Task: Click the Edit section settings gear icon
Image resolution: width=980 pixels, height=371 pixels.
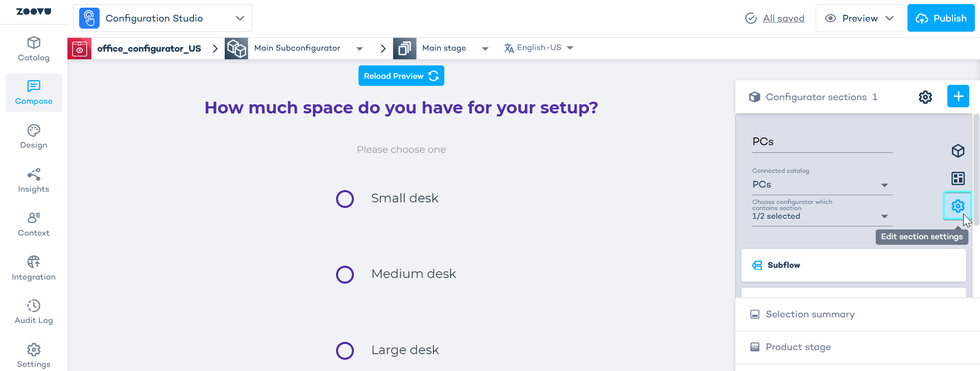Action: point(958,206)
